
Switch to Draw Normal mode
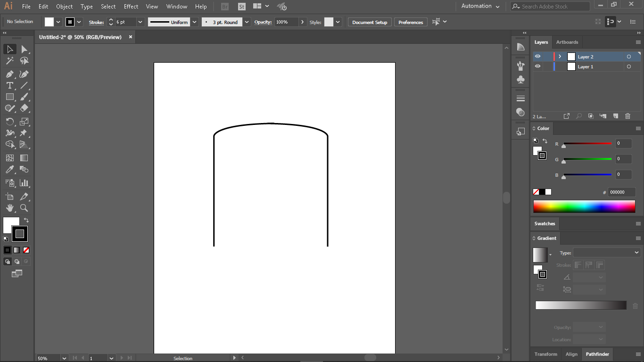coord(8,261)
